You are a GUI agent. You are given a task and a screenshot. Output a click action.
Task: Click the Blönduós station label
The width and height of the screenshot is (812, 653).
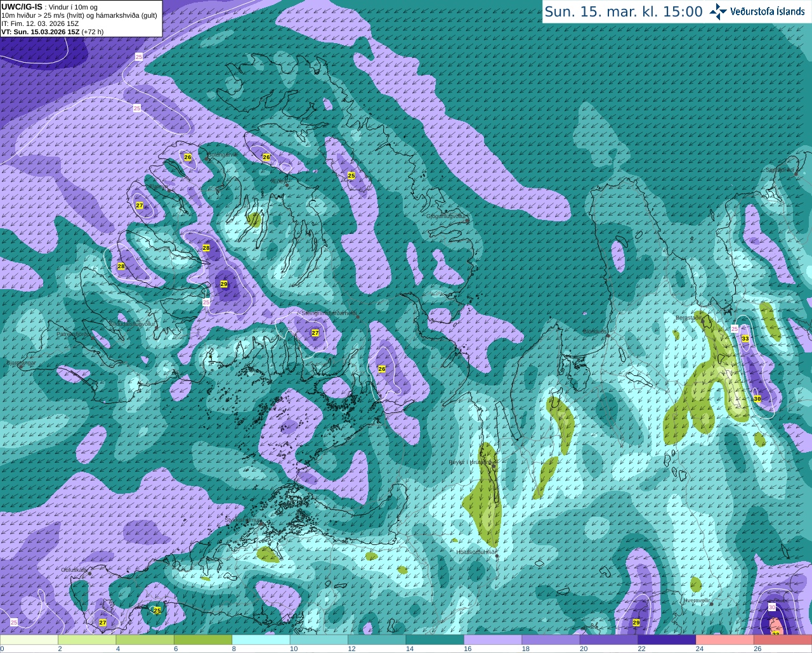(x=594, y=332)
